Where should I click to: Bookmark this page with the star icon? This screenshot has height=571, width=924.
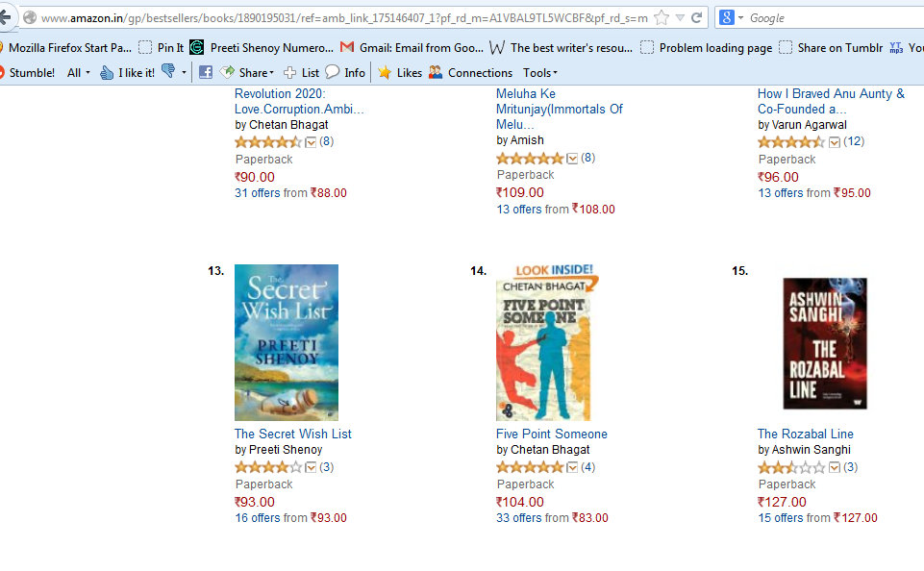point(662,18)
